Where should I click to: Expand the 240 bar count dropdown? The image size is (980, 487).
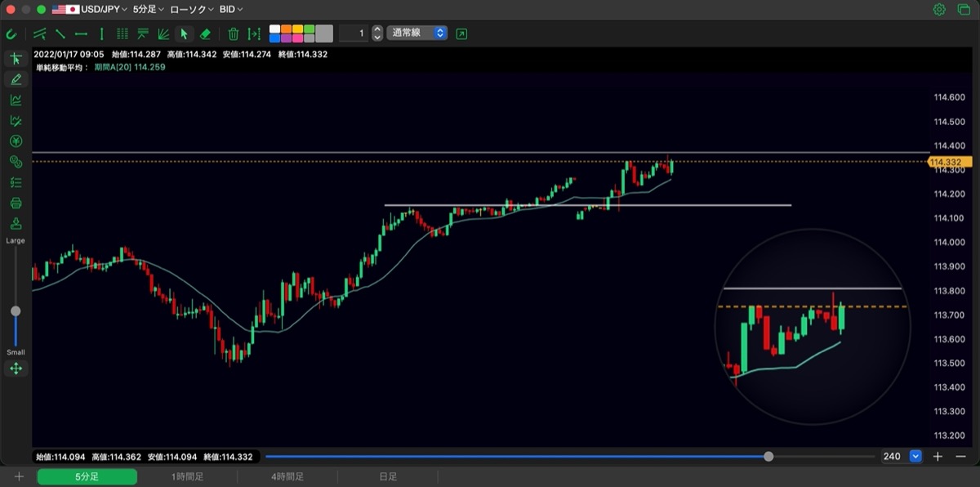915,456
